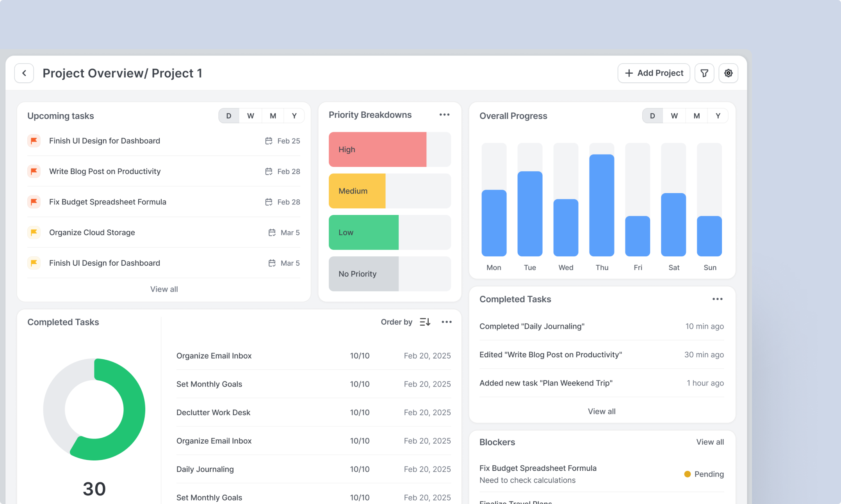Viewport: 841px width, 504px height.
Task: Switch Upcoming tasks to W view
Action: click(250, 116)
